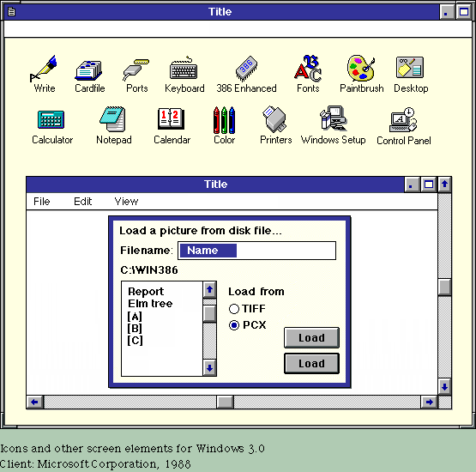Click the upper Load button
Viewport: 476px width, 472px height.
tap(311, 337)
